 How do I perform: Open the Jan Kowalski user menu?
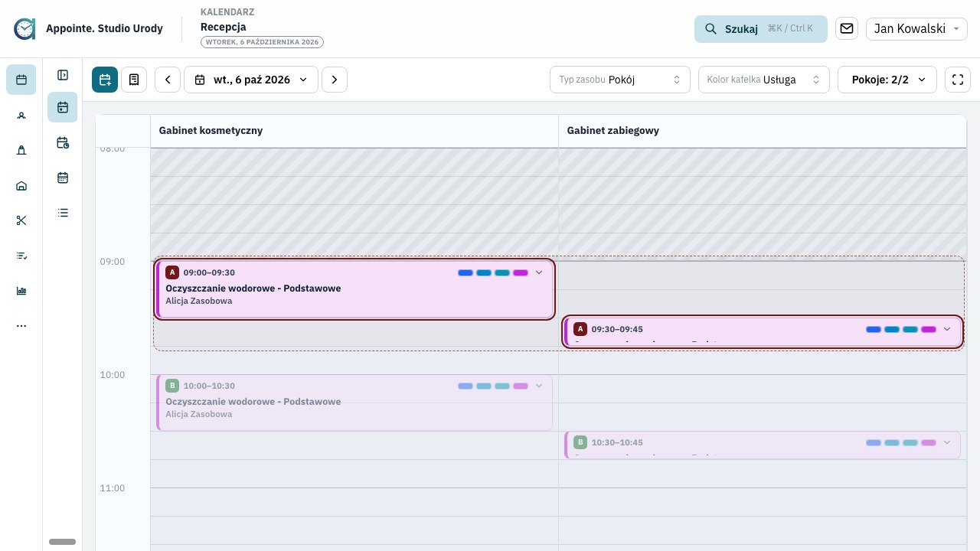pos(917,28)
